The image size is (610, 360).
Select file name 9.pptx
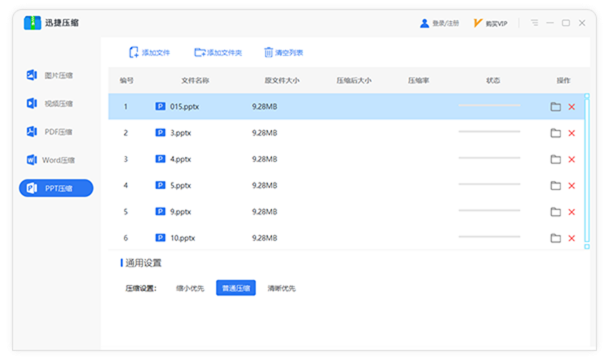(181, 212)
